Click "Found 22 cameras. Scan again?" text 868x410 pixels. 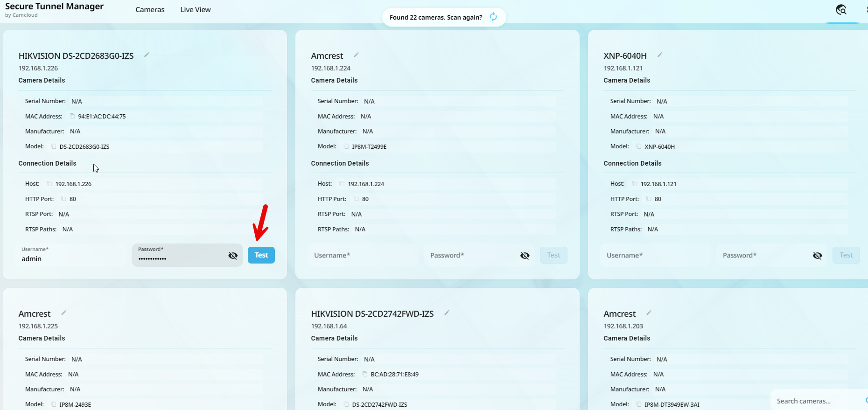click(x=436, y=17)
